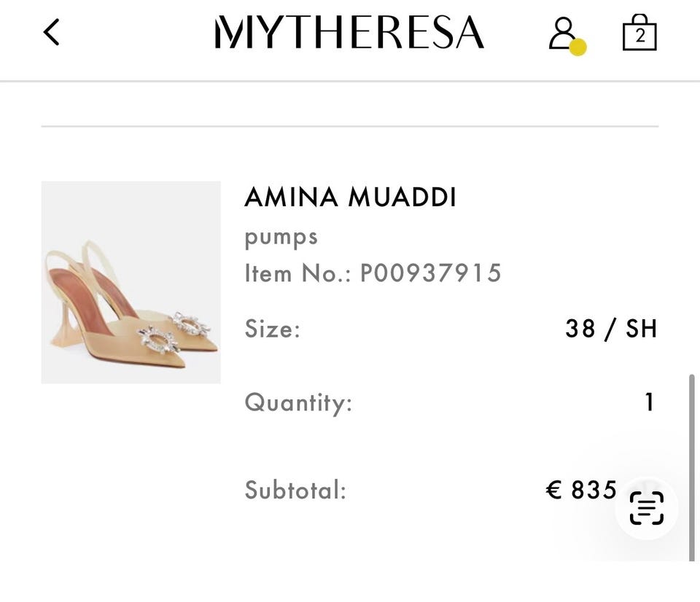This screenshot has height=602, width=700.
Task: Select the quantity value 1
Action: coord(650,402)
